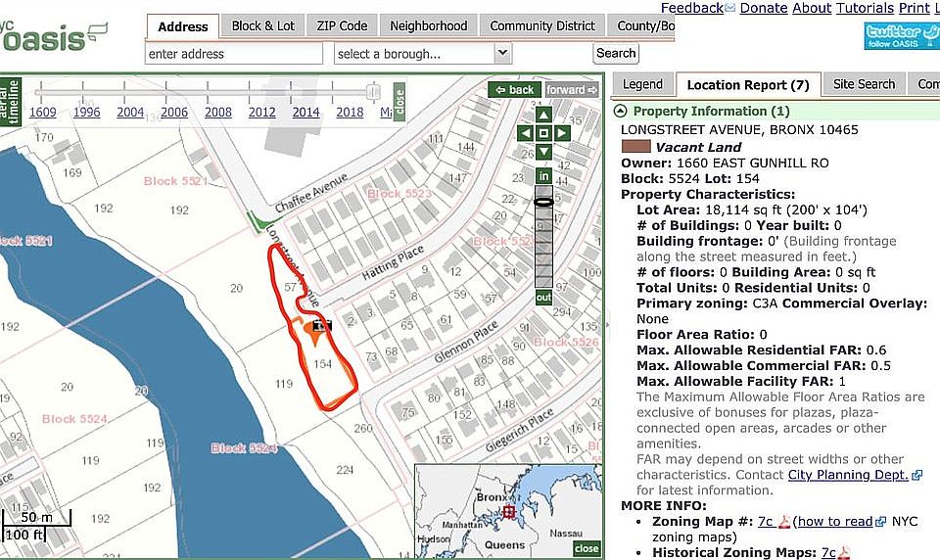Select aerial year 2008 on timeline
Image resolution: width=940 pixels, height=560 pixels.
(218, 113)
